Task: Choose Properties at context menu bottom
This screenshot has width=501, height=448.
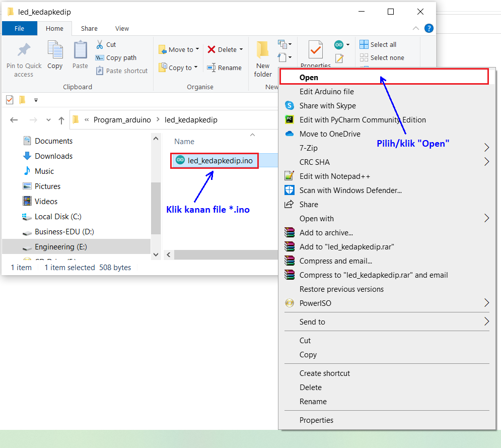Action: point(387,420)
